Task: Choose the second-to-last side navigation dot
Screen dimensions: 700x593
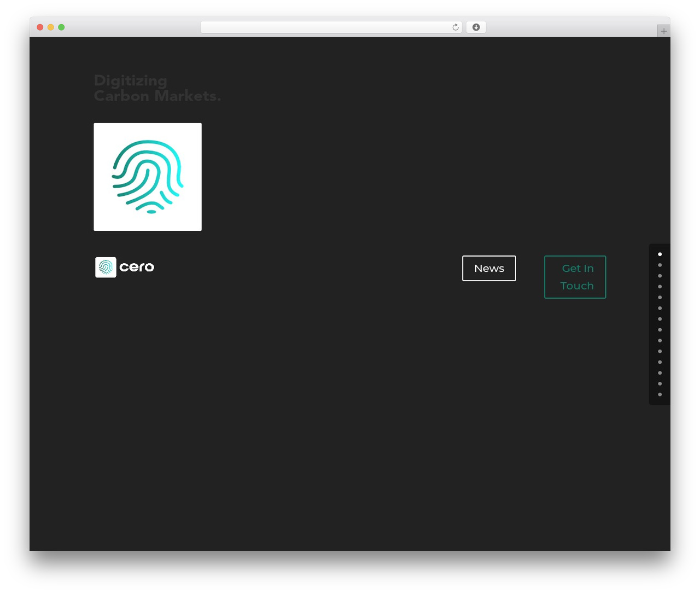Action: tap(660, 383)
